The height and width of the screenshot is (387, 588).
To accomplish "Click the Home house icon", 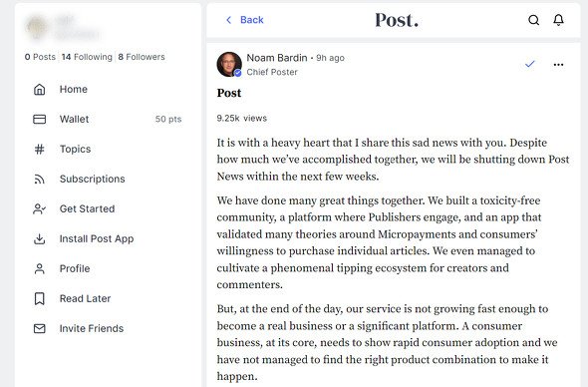I will tap(40, 90).
